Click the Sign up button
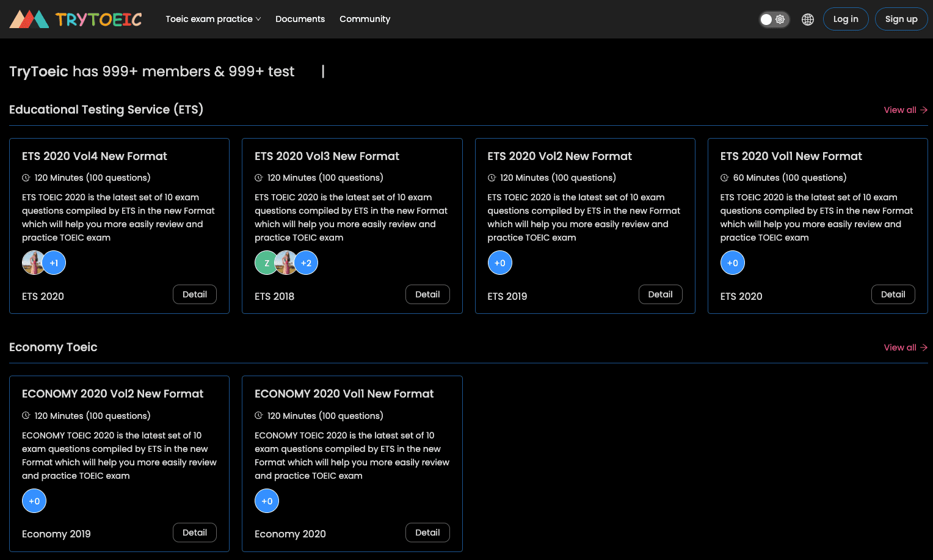The height and width of the screenshot is (560, 933). (901, 19)
